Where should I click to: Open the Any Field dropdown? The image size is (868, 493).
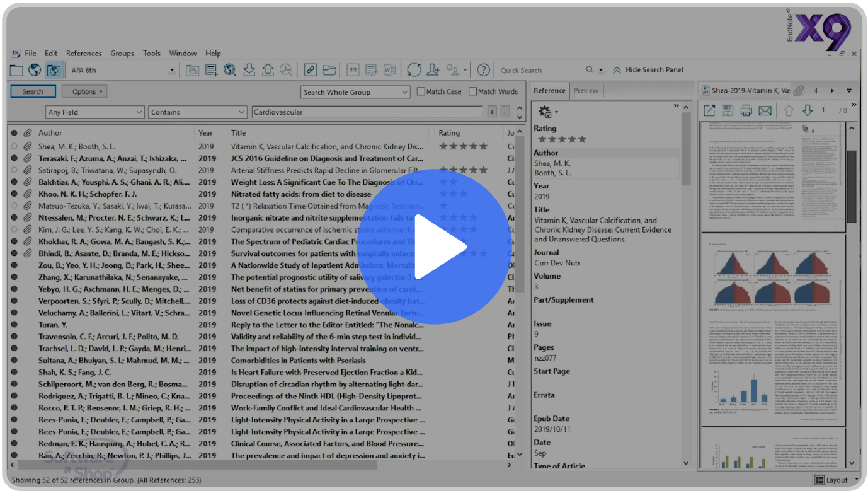coord(96,112)
